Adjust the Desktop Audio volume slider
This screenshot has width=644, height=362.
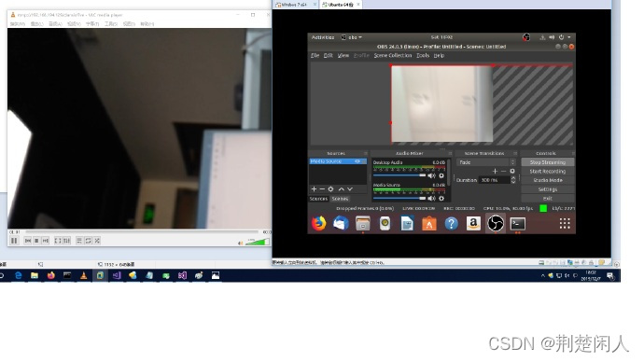399,175
